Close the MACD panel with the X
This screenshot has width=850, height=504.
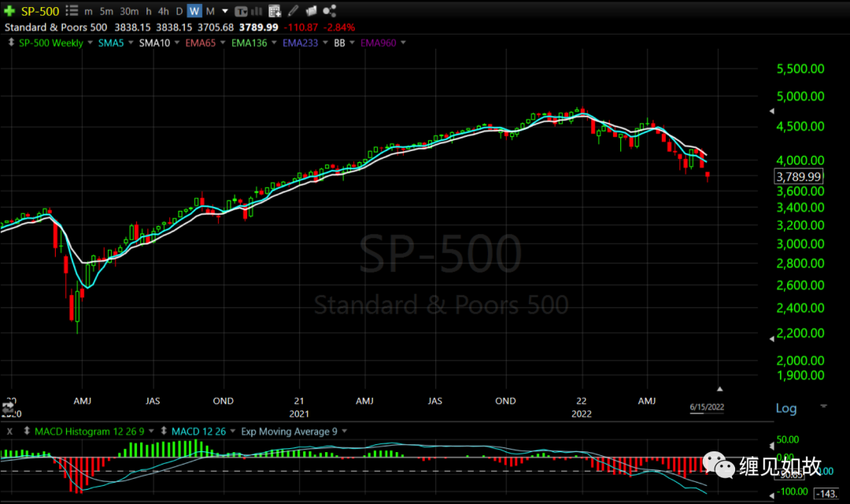(x=9, y=432)
